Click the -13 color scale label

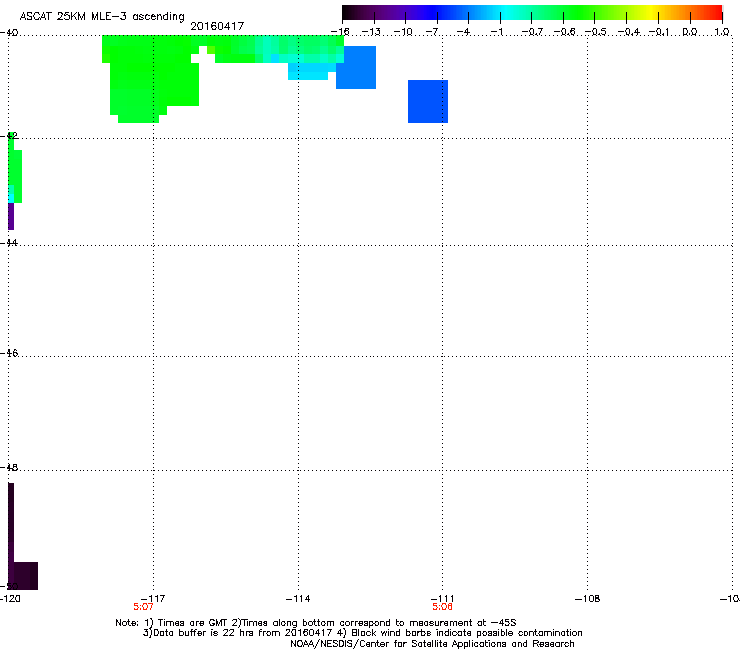(x=371, y=32)
